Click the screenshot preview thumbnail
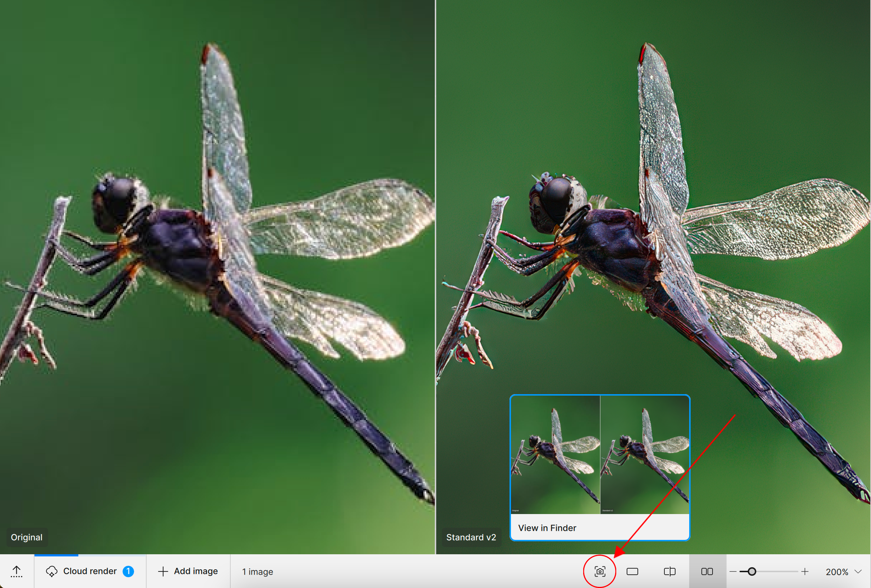 tap(600, 454)
